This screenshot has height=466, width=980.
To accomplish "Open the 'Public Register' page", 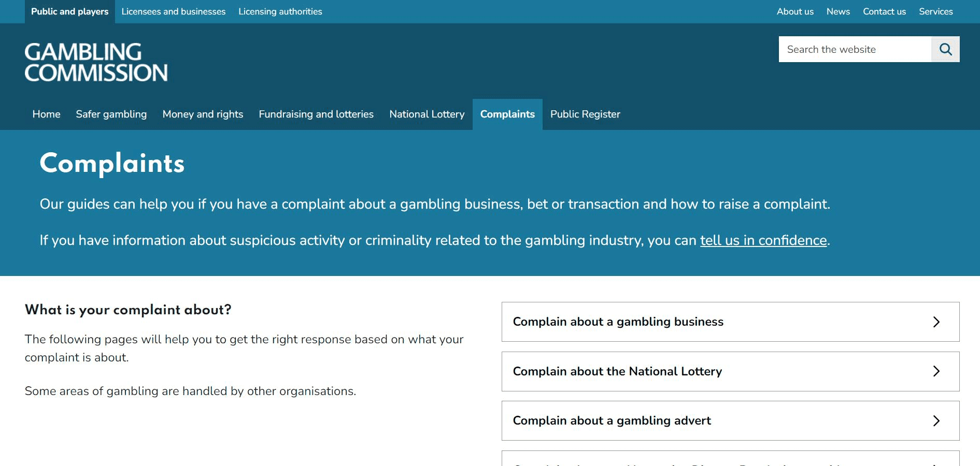I will coord(585,114).
